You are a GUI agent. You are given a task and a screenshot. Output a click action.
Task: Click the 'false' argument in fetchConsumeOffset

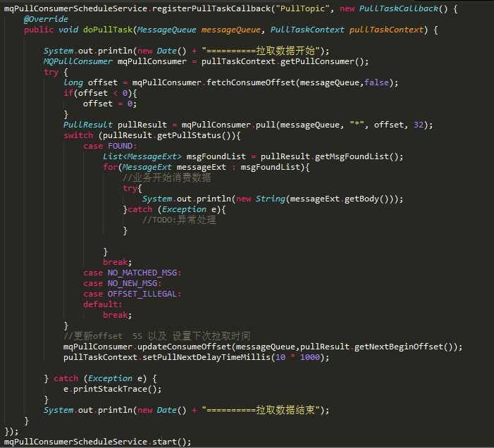pyautogui.click(x=376, y=82)
